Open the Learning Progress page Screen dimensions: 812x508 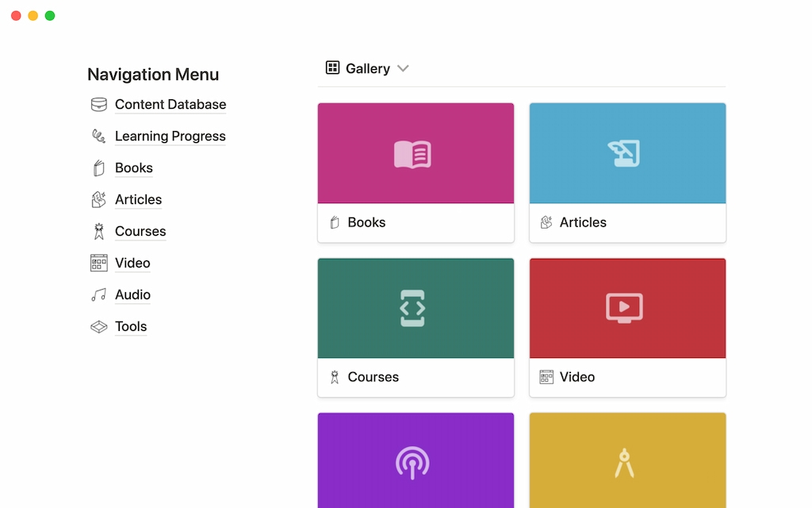170,136
